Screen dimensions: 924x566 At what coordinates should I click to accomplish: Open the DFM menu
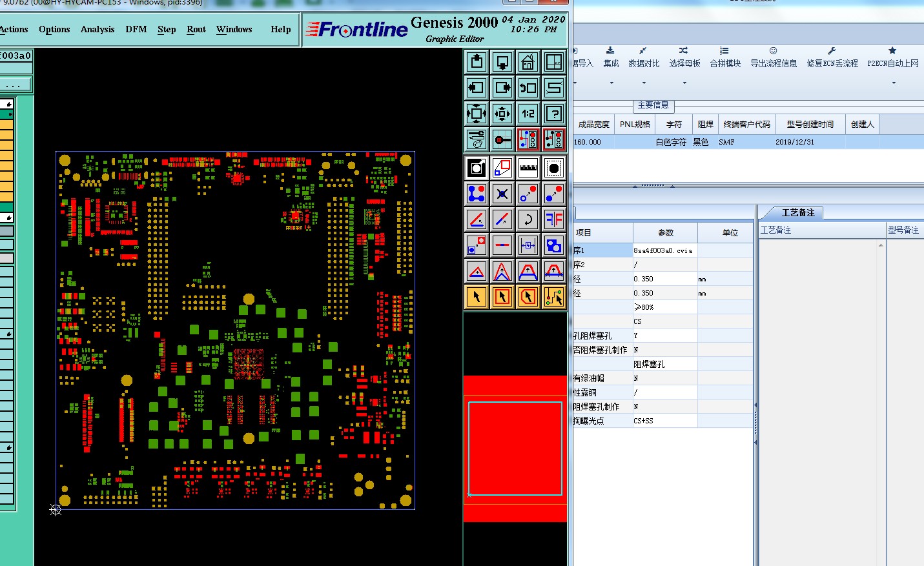[136, 29]
